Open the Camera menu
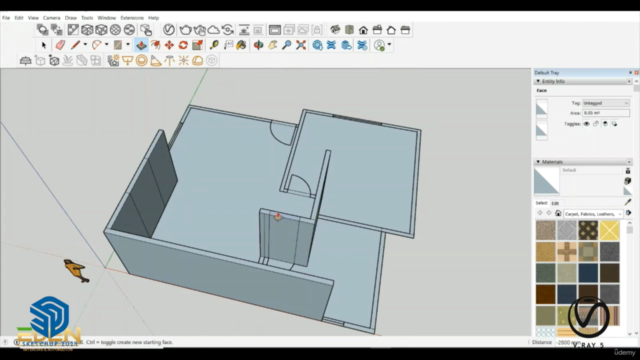The width and height of the screenshot is (640, 360). click(51, 18)
